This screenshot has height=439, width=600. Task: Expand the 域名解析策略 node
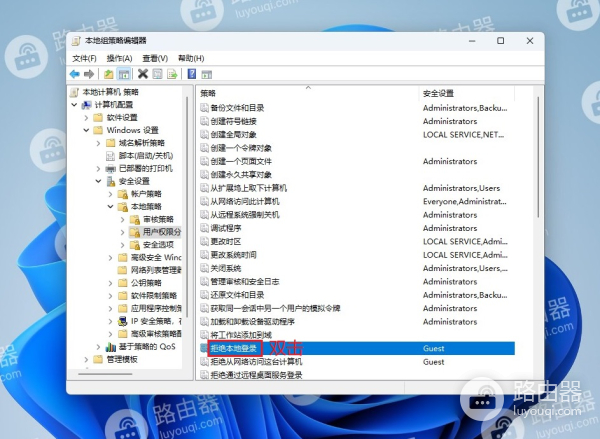[98, 143]
